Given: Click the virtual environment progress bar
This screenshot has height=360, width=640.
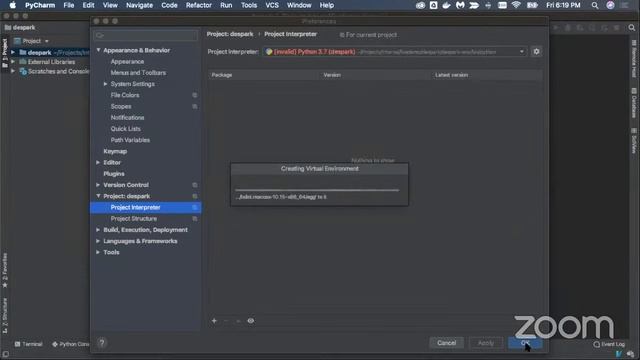Looking at the screenshot, I should pos(317,190).
